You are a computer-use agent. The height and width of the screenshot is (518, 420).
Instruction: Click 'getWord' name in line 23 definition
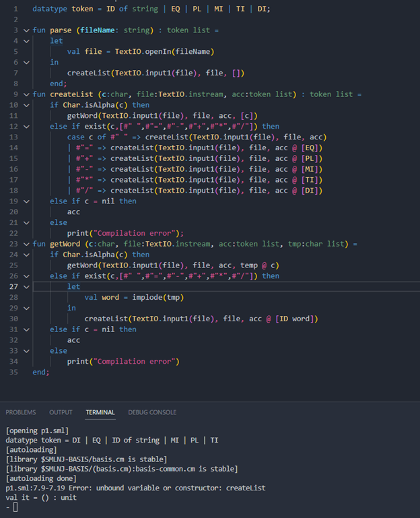65,244
